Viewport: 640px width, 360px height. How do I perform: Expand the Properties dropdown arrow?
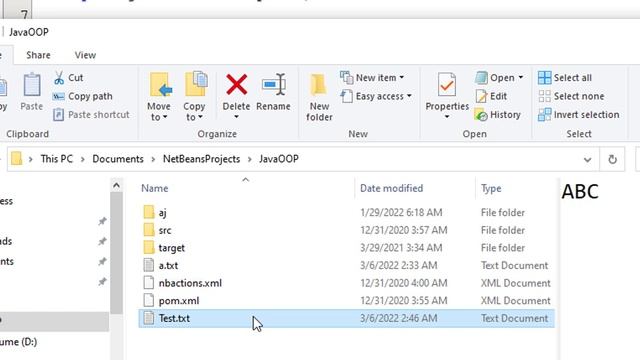point(447,117)
